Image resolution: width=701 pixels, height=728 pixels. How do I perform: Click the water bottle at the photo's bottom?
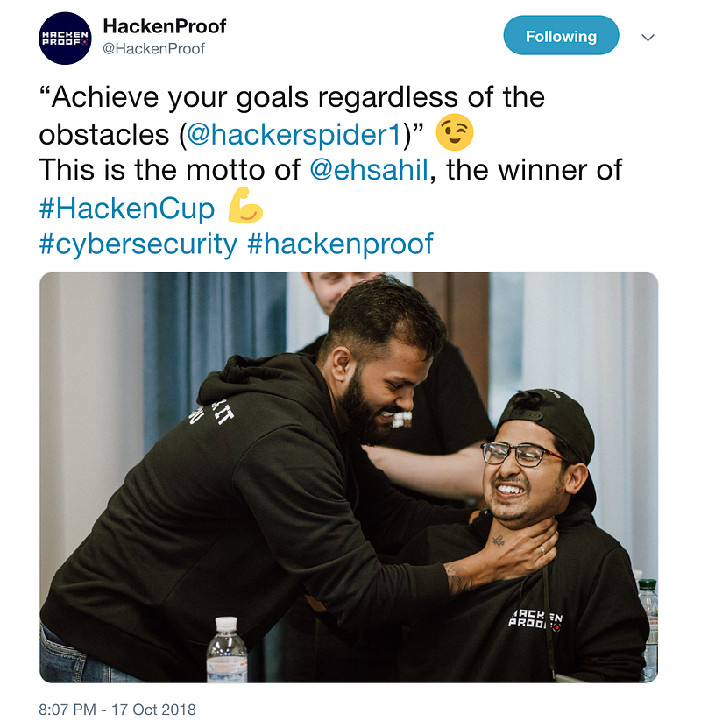pos(227,649)
